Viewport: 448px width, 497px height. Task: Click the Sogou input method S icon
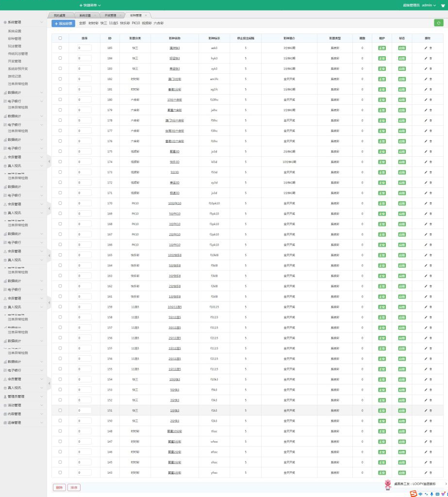point(413,494)
